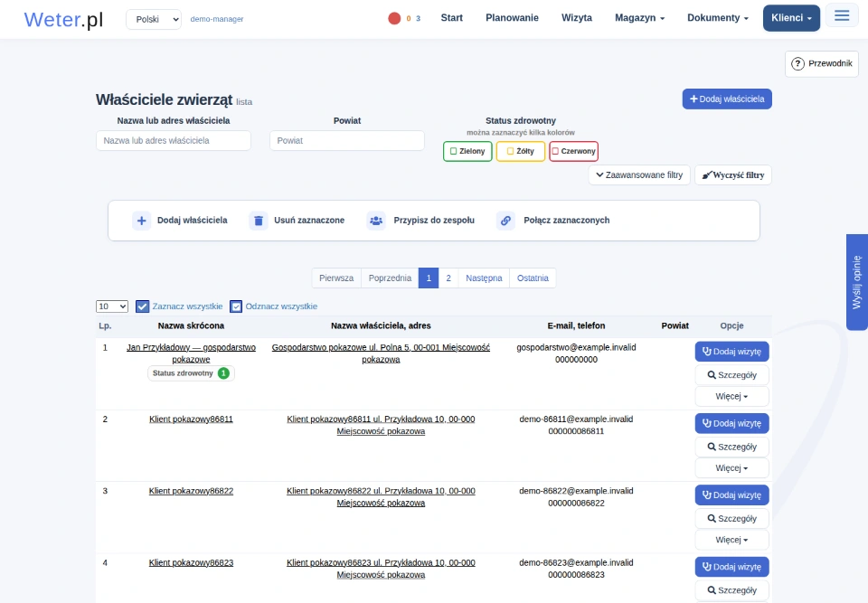
Task: Click Dodaj wizytę for Klient pokazowy86811
Action: 731,424
